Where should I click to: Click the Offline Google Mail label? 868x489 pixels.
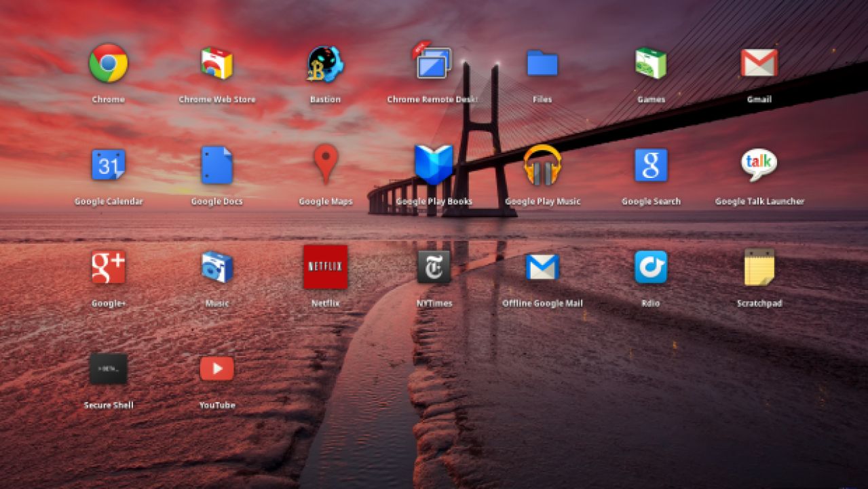tap(542, 304)
